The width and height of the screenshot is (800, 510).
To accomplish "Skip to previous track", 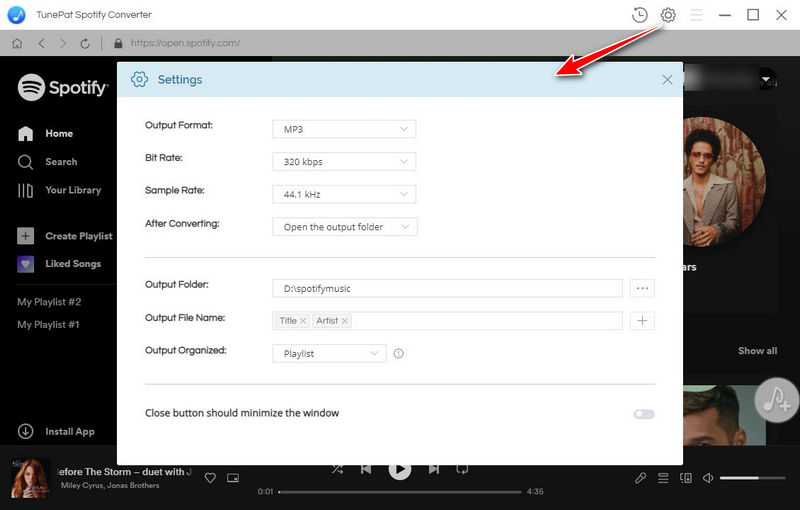I will click(x=366, y=469).
